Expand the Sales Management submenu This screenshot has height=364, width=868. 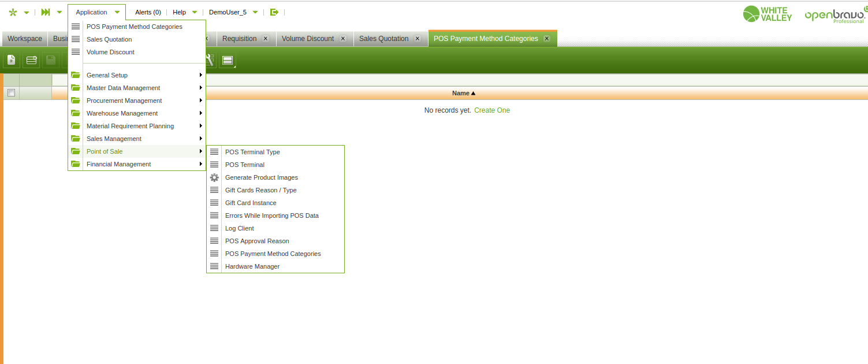pyautogui.click(x=137, y=139)
